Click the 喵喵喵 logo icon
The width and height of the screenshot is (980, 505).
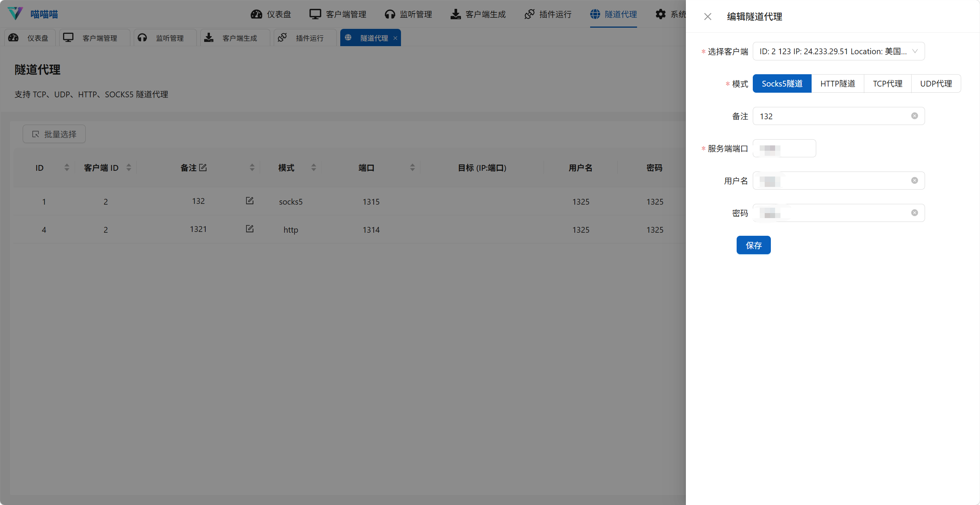coord(15,13)
